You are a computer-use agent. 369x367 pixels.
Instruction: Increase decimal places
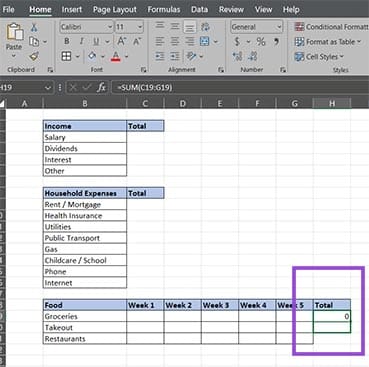(x=238, y=56)
